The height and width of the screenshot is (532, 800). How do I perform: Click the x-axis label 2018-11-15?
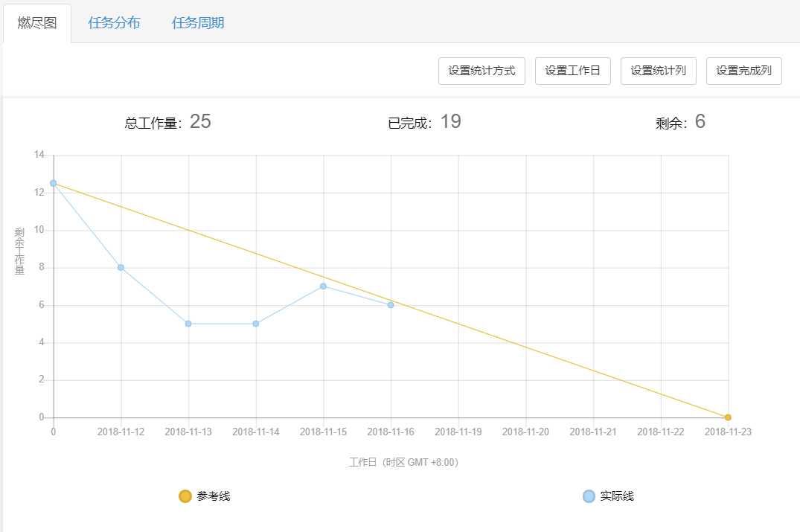(x=323, y=432)
